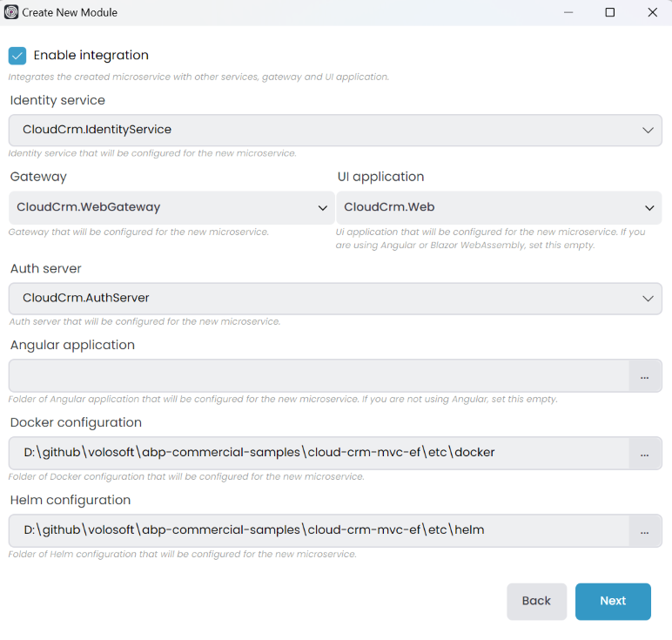
Task: Click the ABP Studio app icon in title bar
Action: 11,13
